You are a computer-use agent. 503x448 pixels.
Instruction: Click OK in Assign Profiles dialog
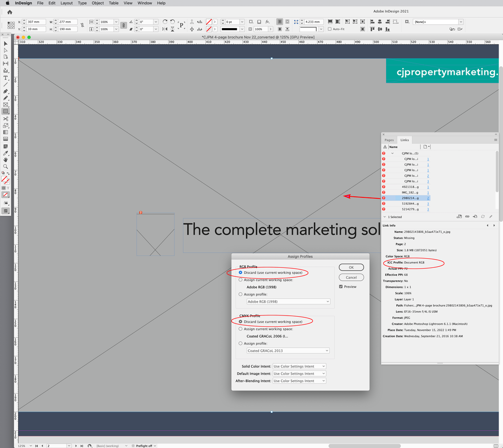pyautogui.click(x=351, y=267)
